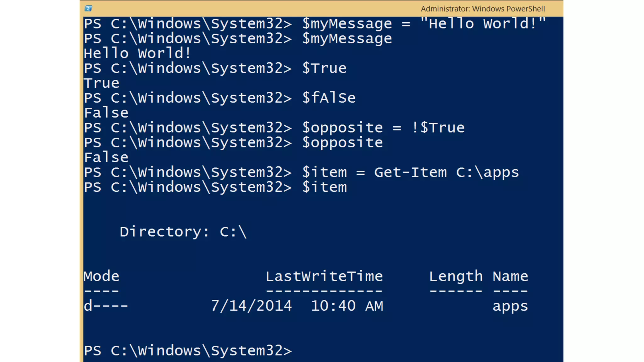The width and height of the screenshot is (644, 362).
Task: Click the LastWriteTime column header
Action: 324,277
